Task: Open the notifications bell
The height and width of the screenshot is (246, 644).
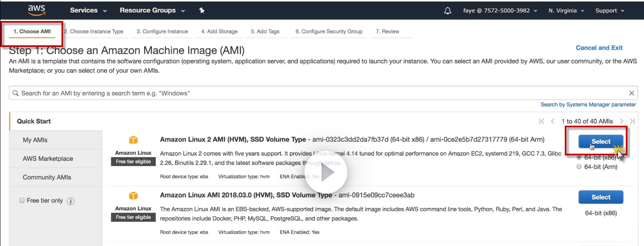Action: coord(447,11)
